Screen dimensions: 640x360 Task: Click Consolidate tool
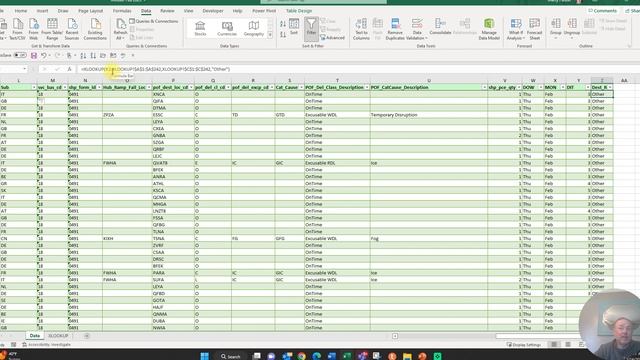pos(440,27)
